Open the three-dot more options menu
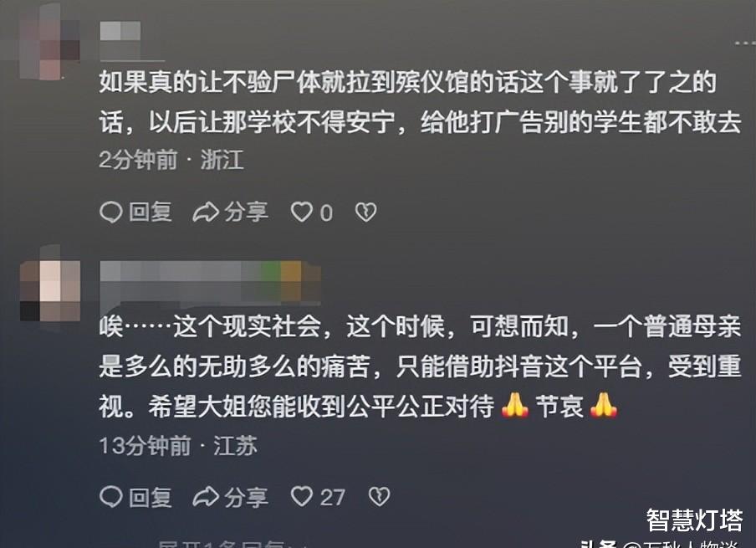The image size is (756, 548). (x=745, y=44)
